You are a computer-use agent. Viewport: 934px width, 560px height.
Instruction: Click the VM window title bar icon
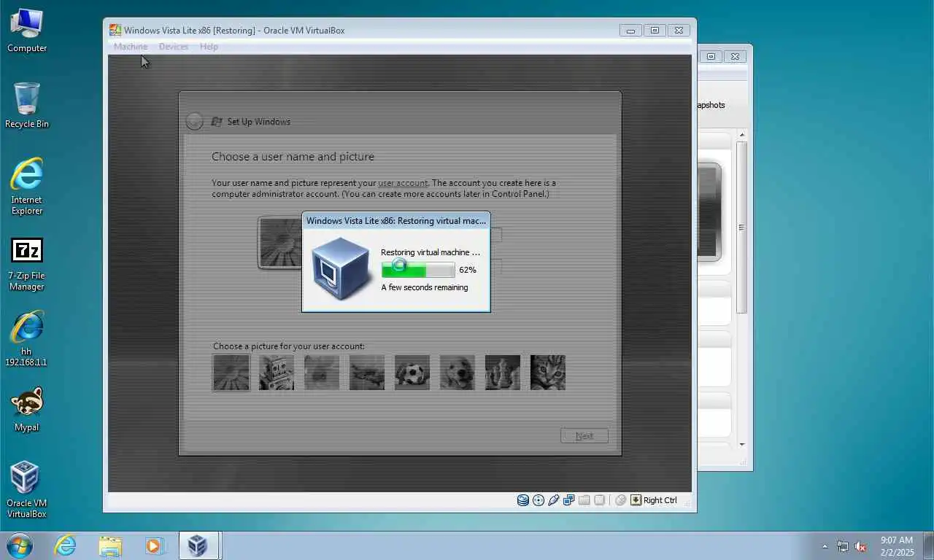click(x=115, y=30)
